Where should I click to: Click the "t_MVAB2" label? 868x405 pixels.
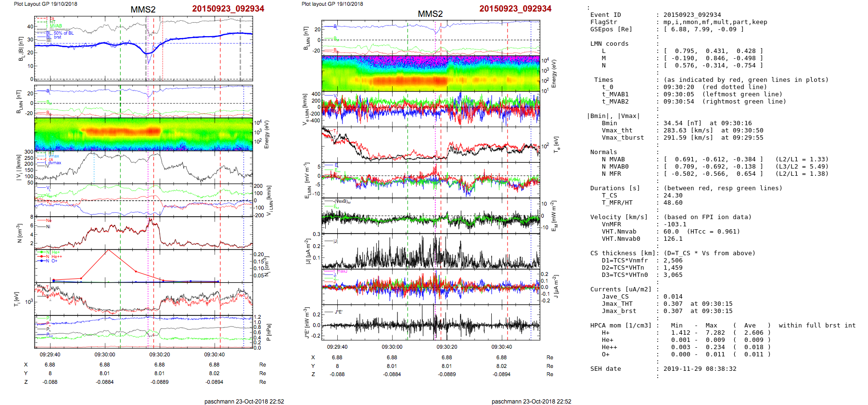coord(615,102)
